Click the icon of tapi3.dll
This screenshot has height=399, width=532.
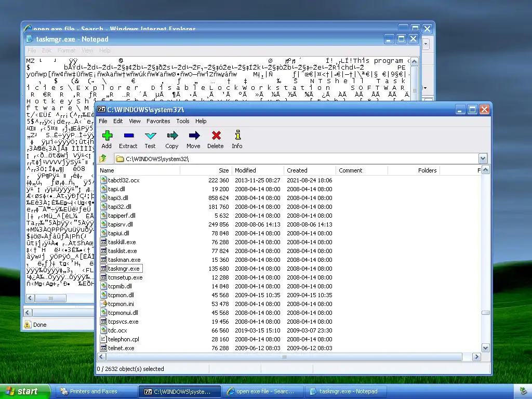pos(103,198)
